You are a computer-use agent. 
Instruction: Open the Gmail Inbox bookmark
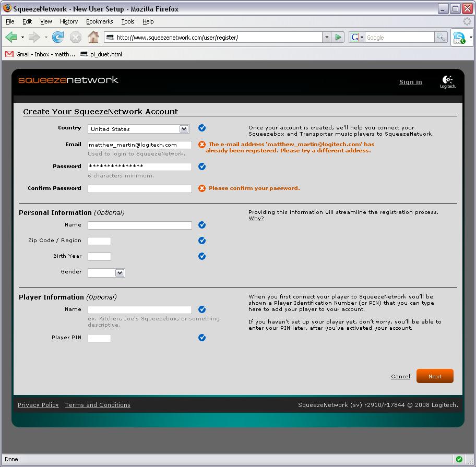tap(41, 54)
